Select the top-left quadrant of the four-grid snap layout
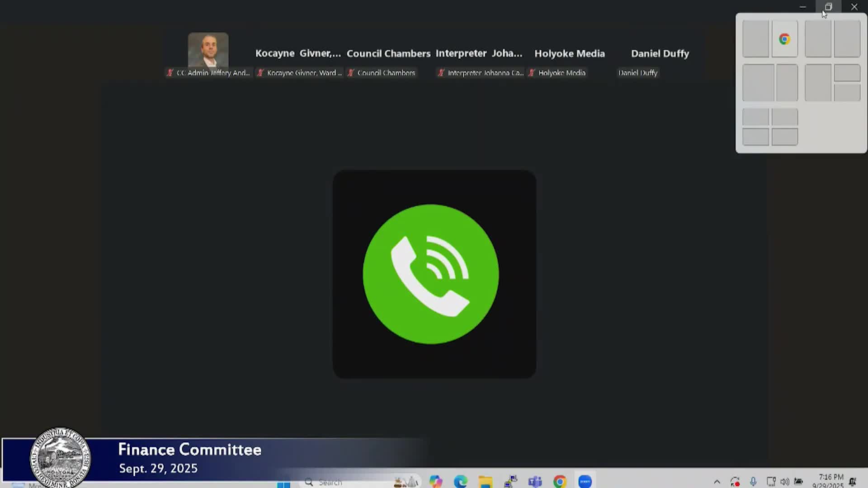This screenshot has width=868, height=488. pos(755,117)
